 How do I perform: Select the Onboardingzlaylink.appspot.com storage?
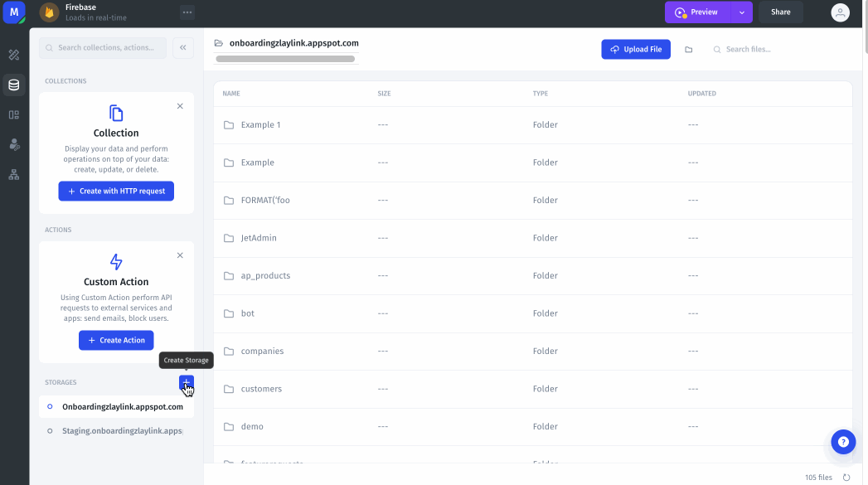pos(122,407)
